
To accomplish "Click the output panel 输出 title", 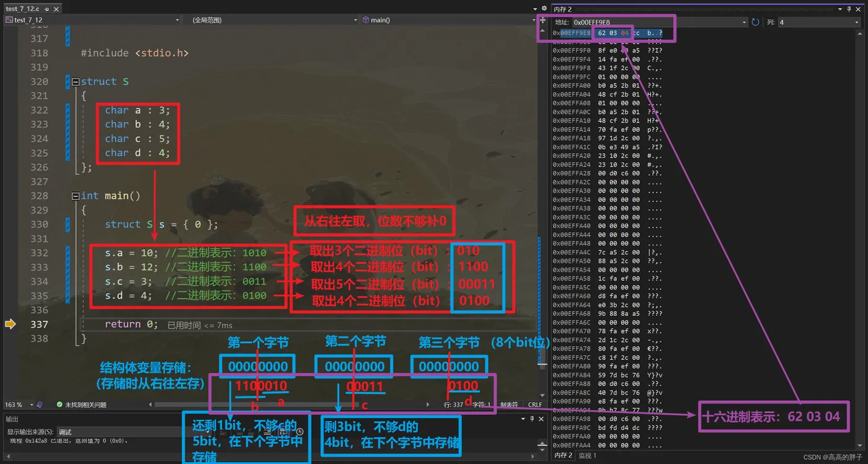I will (x=12, y=419).
